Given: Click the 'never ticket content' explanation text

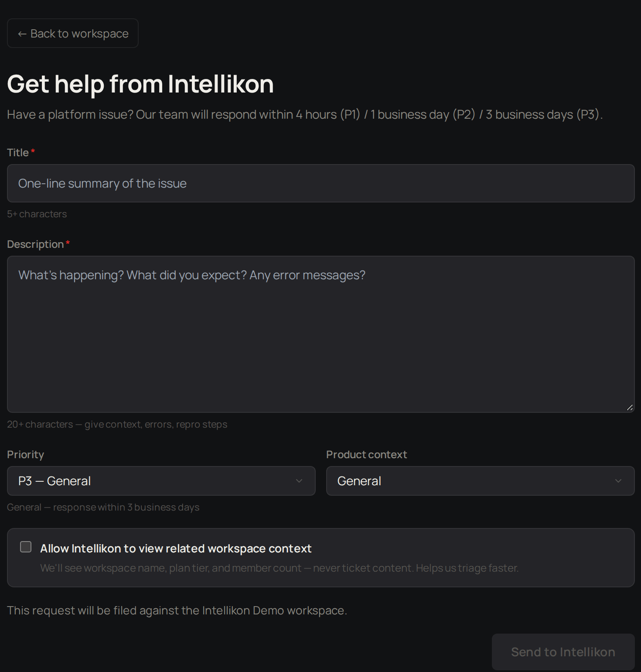Looking at the screenshot, I should 280,568.
